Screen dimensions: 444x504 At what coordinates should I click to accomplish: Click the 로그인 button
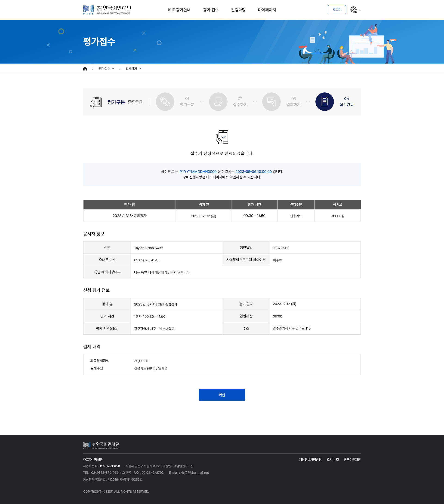(x=337, y=10)
